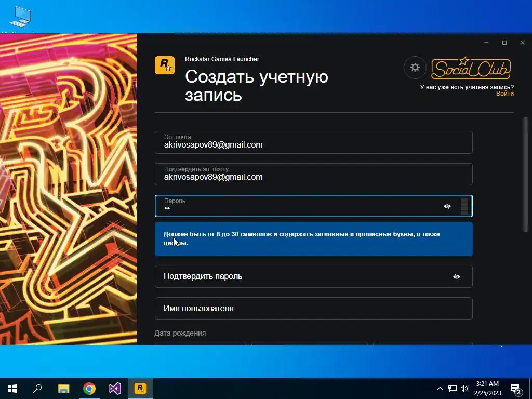Click the Rockstar Games logo icon
Viewport: 532px width, 399px height.
coord(165,65)
